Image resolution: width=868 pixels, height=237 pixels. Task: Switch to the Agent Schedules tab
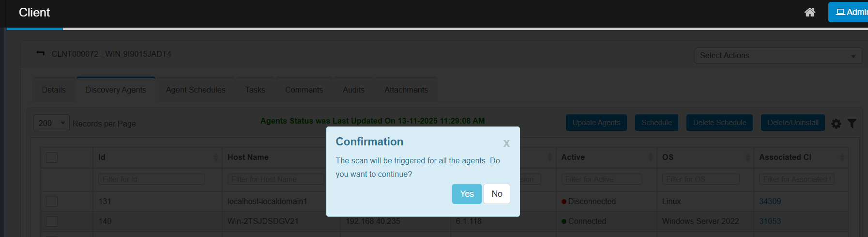coord(196,90)
